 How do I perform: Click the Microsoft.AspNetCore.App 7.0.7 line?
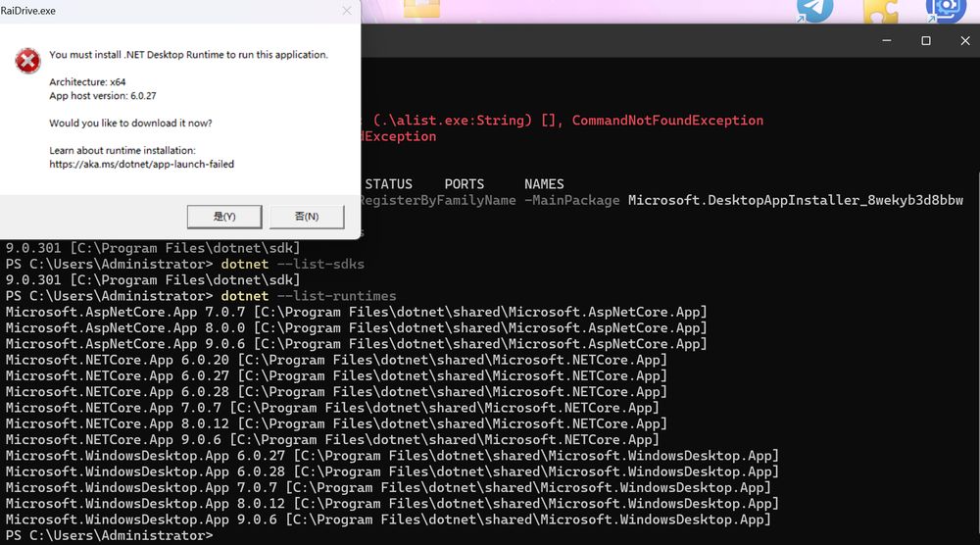[x=357, y=312]
